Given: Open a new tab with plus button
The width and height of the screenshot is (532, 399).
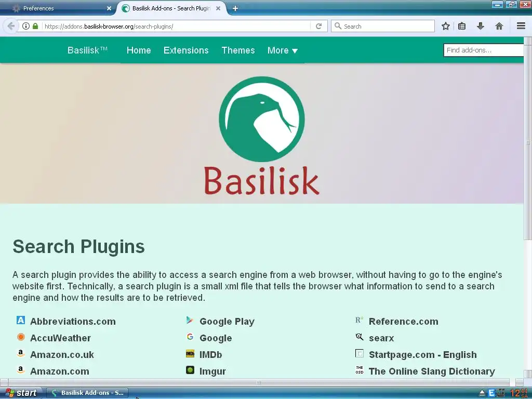Looking at the screenshot, I should (235, 8).
